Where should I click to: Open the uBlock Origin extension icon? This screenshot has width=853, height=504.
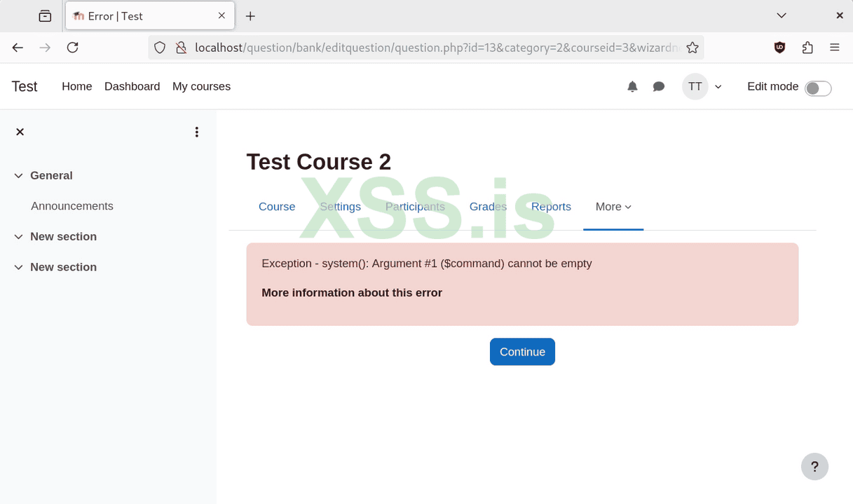[x=779, y=48]
